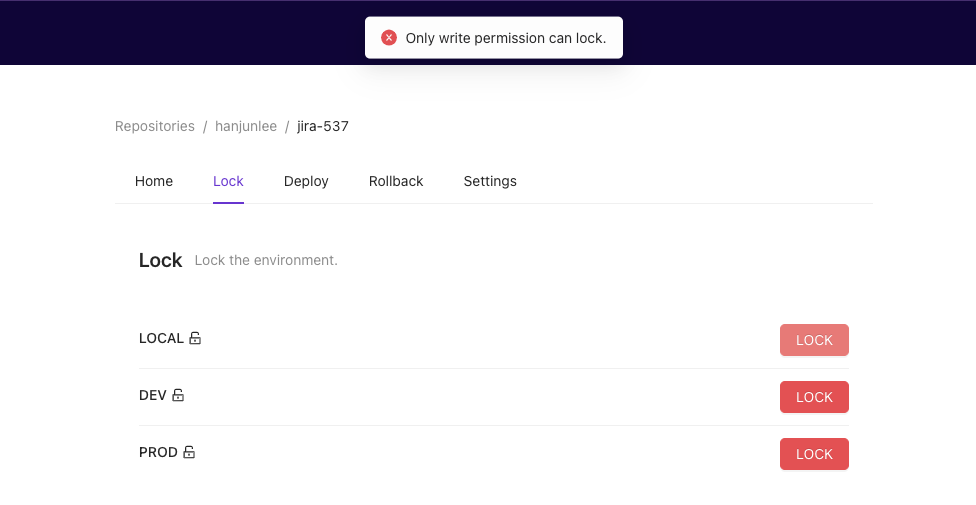Navigate to Repositories breadcrumb link
The height and width of the screenshot is (505, 976).
(155, 126)
